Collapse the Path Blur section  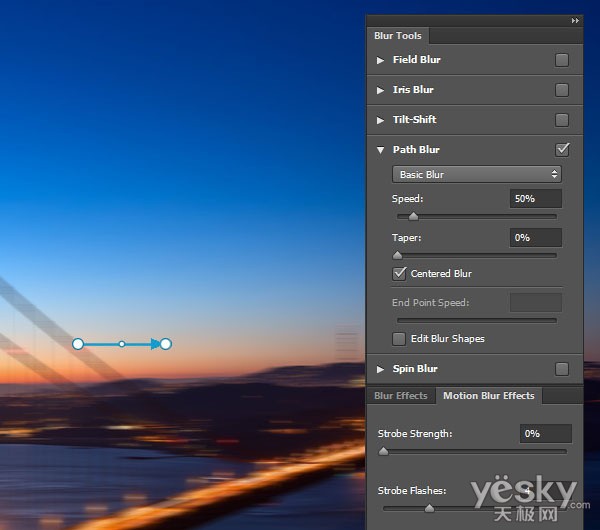coord(380,150)
